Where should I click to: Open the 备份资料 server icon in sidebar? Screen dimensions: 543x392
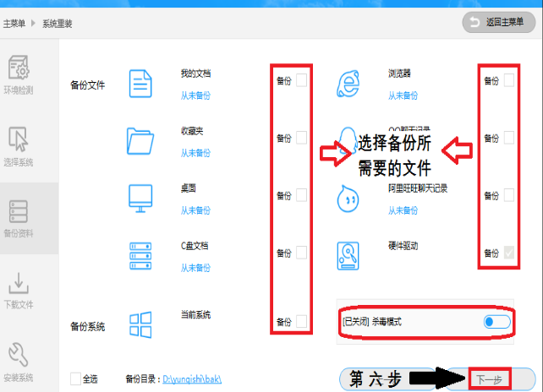click(x=19, y=211)
